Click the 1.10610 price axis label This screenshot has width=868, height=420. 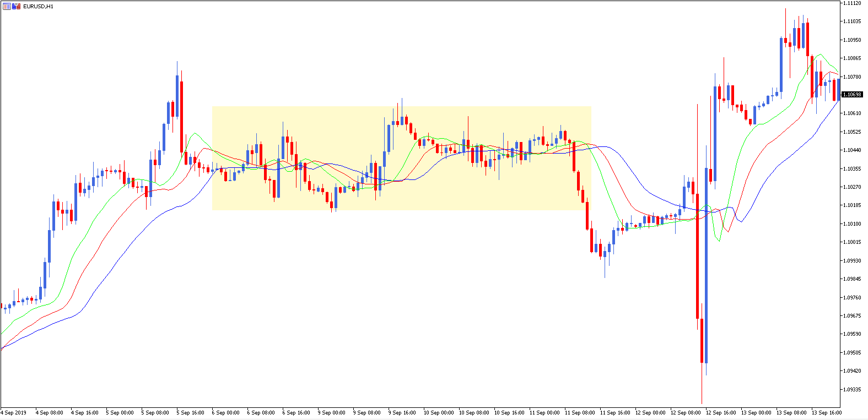(852, 113)
